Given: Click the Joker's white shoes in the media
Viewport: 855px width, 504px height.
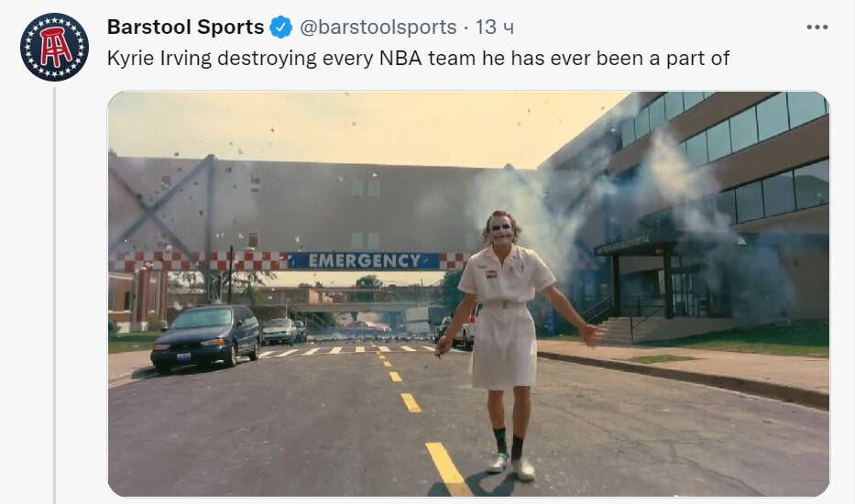Looking at the screenshot, I should point(511,465).
